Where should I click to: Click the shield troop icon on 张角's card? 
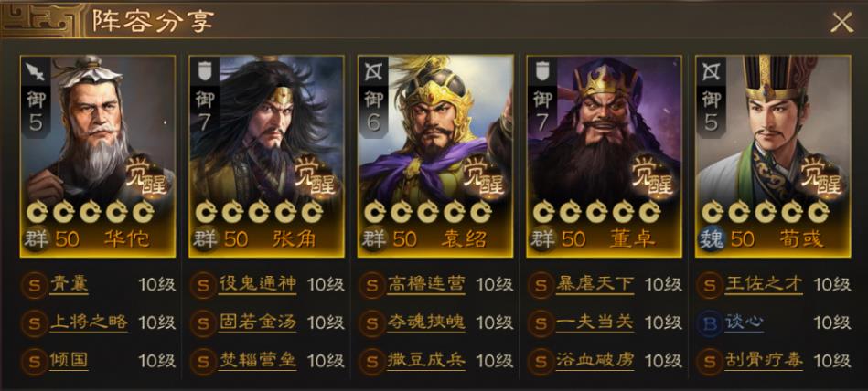[204, 69]
